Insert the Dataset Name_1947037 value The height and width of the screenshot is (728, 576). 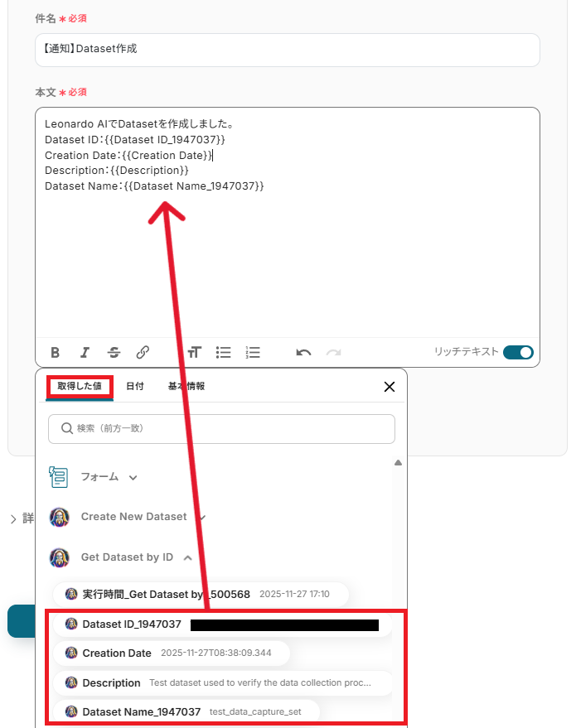click(x=186, y=711)
